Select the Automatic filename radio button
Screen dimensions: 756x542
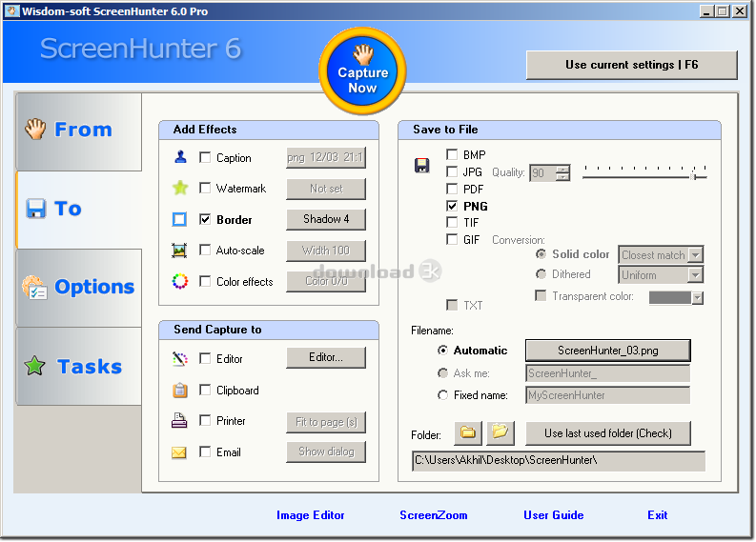[442, 351]
